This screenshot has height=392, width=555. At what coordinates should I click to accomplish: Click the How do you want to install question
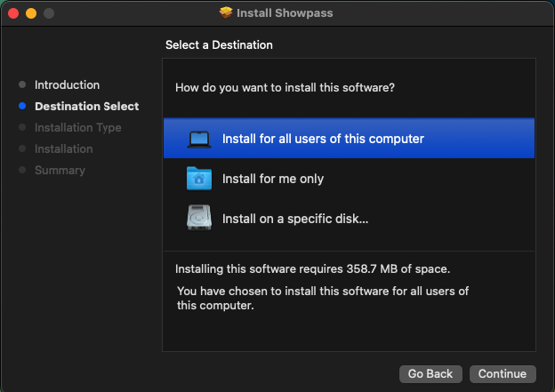point(285,87)
